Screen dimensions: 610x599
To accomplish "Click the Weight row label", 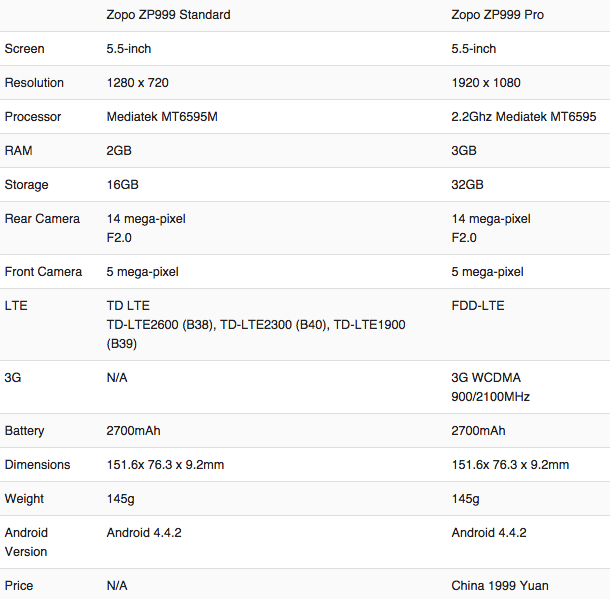I will [x=24, y=499].
